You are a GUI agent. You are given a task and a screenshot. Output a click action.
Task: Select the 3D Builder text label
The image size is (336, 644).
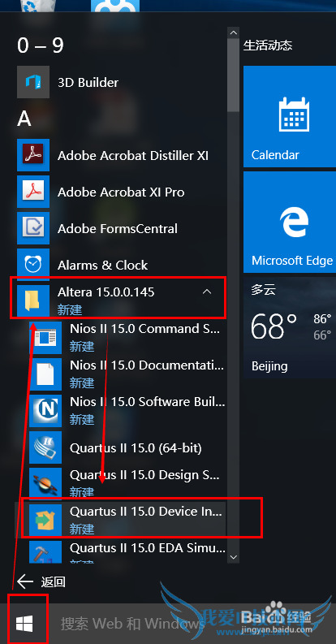pyautogui.click(x=88, y=82)
